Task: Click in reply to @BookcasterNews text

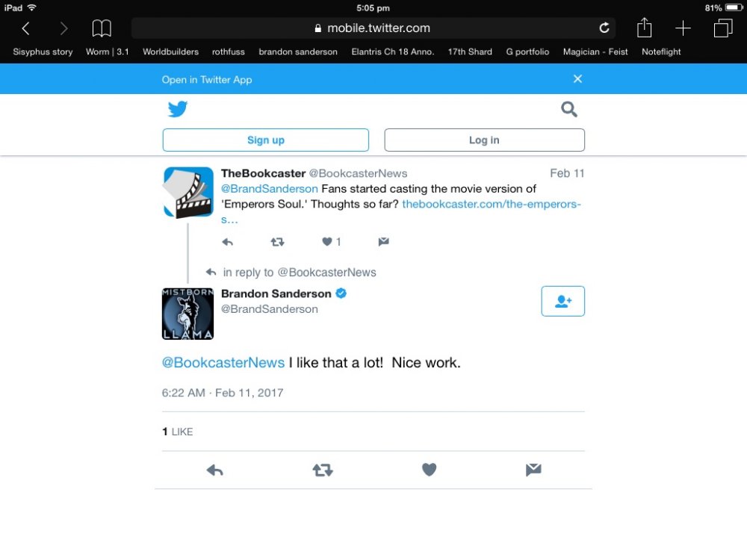Action: click(300, 273)
